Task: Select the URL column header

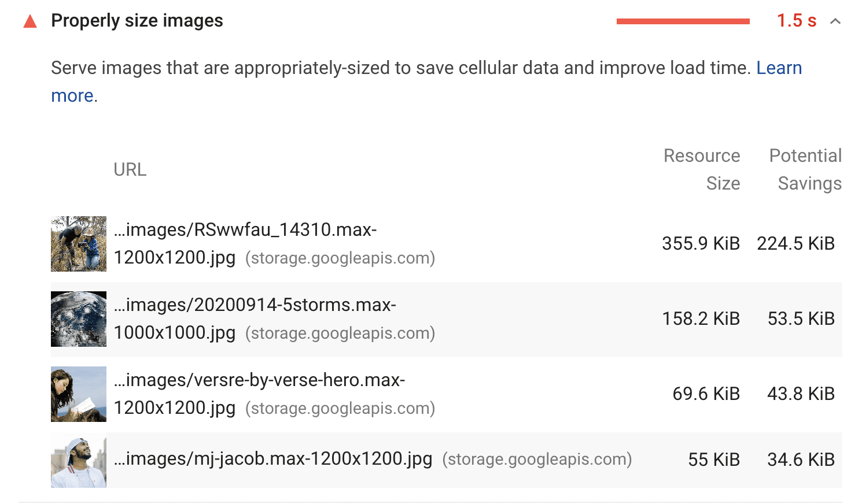Action: (x=130, y=169)
